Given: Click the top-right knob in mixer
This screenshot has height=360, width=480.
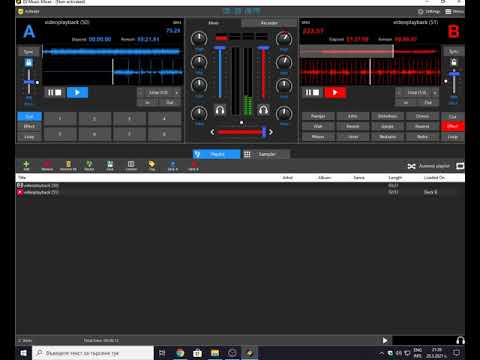Looking at the screenshot, I should click(284, 39).
